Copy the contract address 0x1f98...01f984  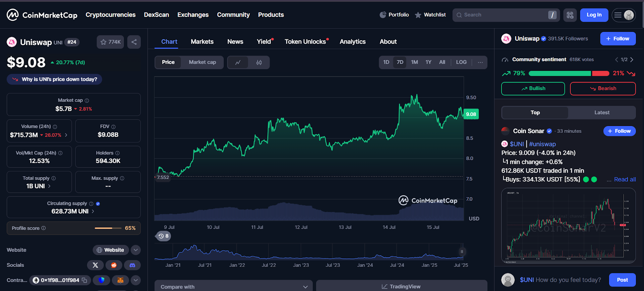[x=85, y=280]
